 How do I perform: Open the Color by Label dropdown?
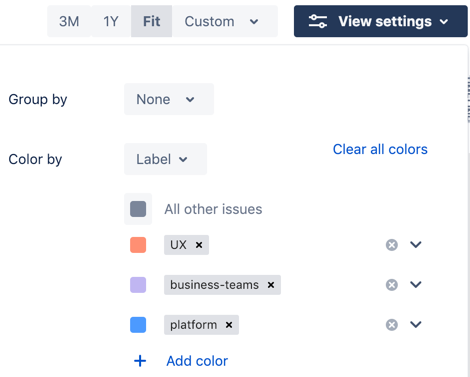(165, 159)
